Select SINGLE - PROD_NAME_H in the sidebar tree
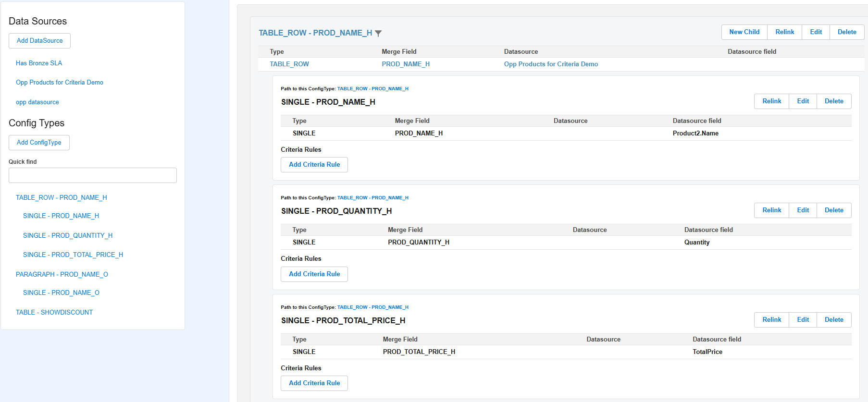Screen dimensions: 868x402 (x=61, y=216)
